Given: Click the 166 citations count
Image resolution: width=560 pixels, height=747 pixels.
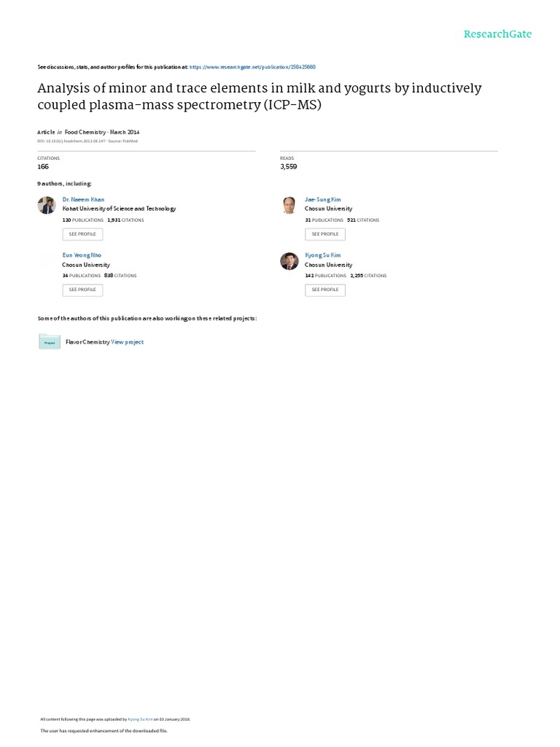Looking at the screenshot, I should 43,167.
